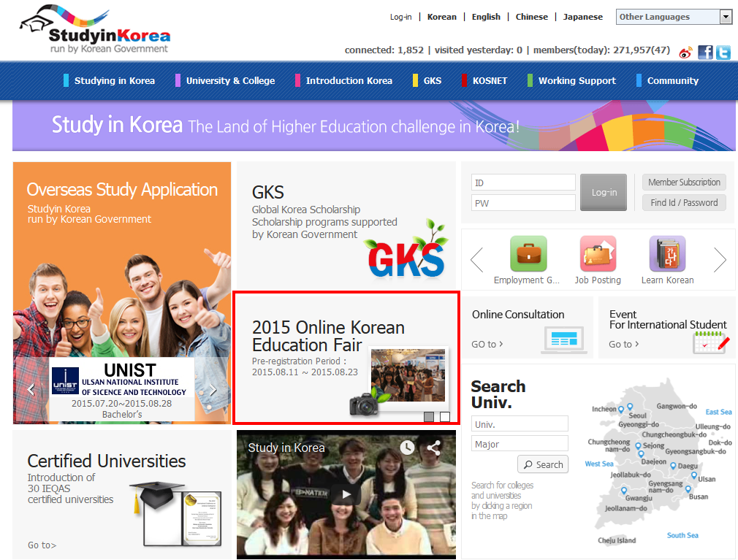This screenshot has height=560, width=738.
Task: Click the gray Log-in button
Action: (604, 192)
